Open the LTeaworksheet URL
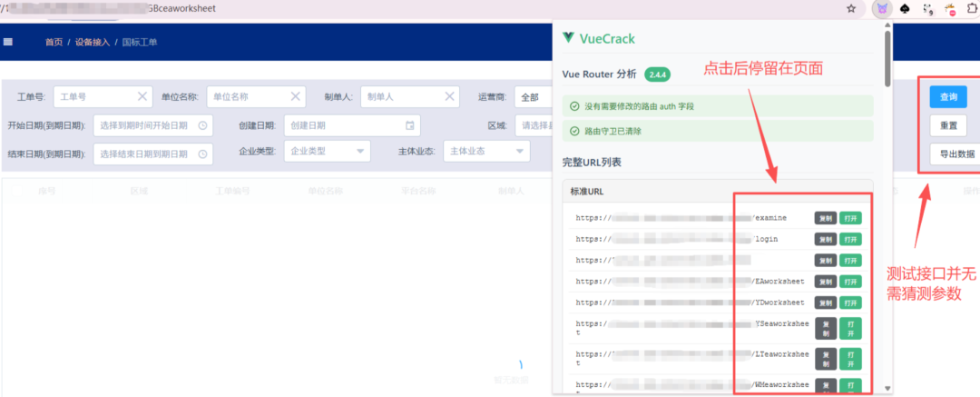 [850, 359]
